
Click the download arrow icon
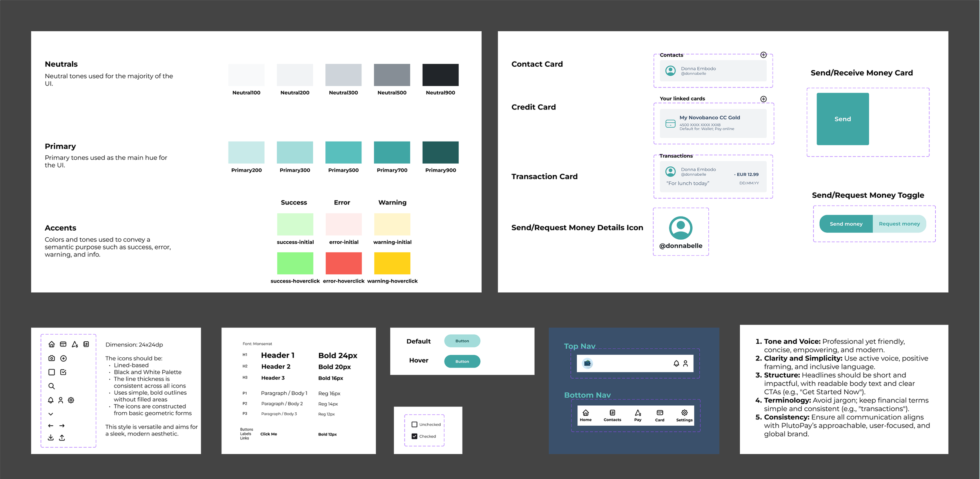click(x=51, y=437)
